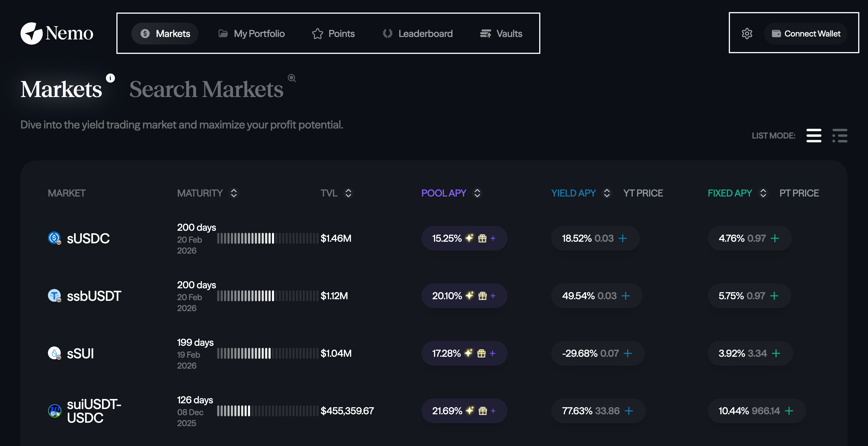The height and width of the screenshot is (446, 868).
Task: Click the plus on 49.54% yield APY
Action: coord(626,296)
